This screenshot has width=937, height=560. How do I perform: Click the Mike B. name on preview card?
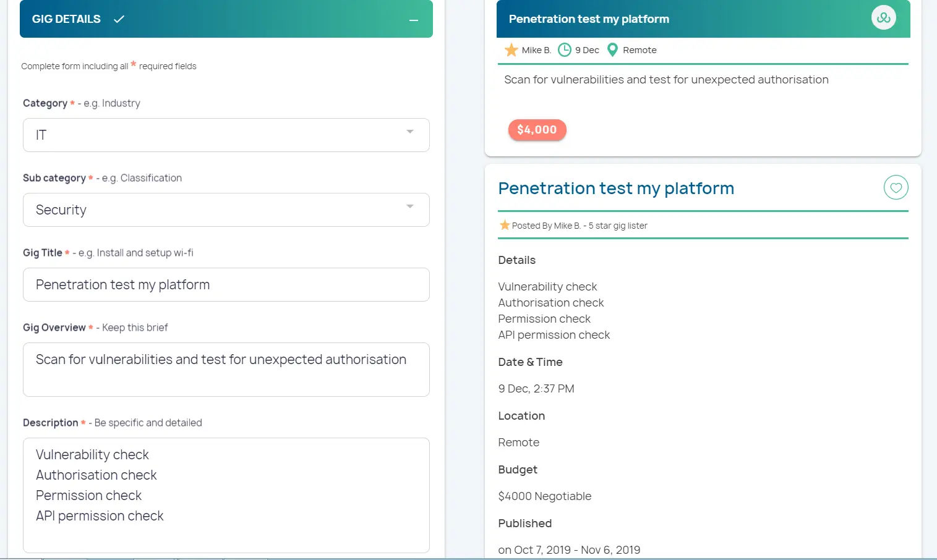[536, 50]
